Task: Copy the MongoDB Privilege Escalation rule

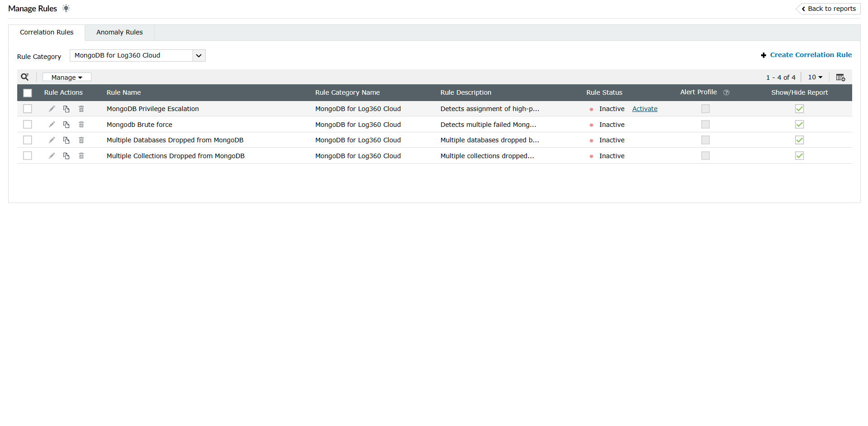Action: pos(66,109)
